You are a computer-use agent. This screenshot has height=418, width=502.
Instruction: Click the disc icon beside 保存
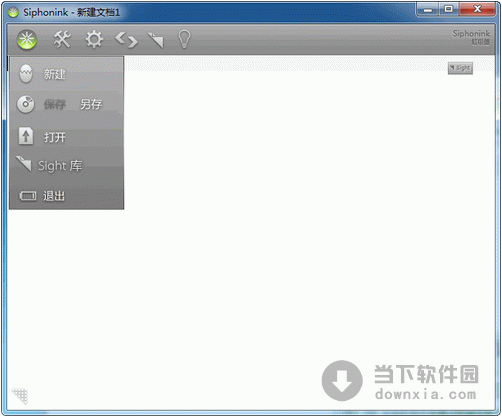[26, 104]
